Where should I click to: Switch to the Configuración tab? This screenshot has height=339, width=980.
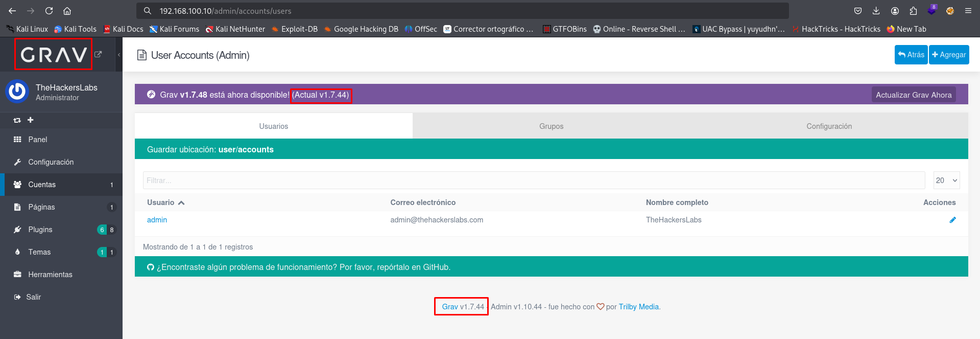[829, 126]
